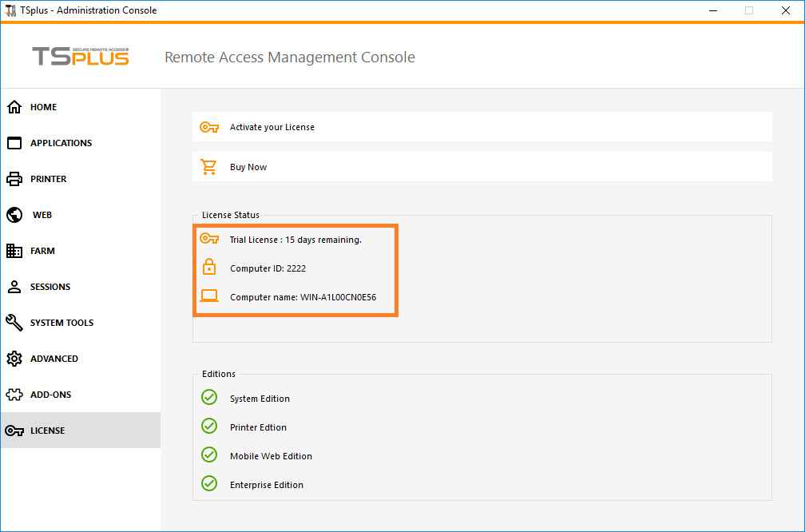Click the Printer icon in sidebar

point(14,179)
